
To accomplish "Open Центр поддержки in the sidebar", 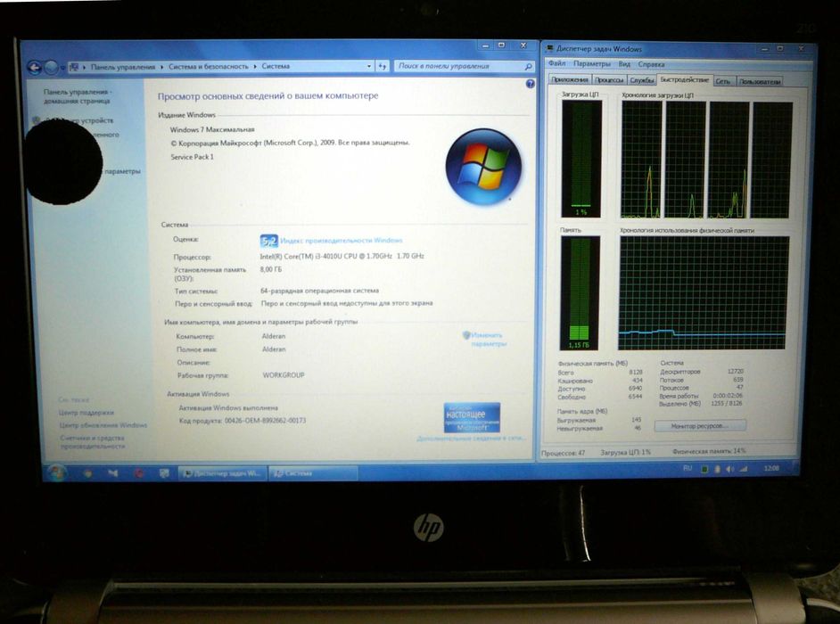I will click(86, 413).
